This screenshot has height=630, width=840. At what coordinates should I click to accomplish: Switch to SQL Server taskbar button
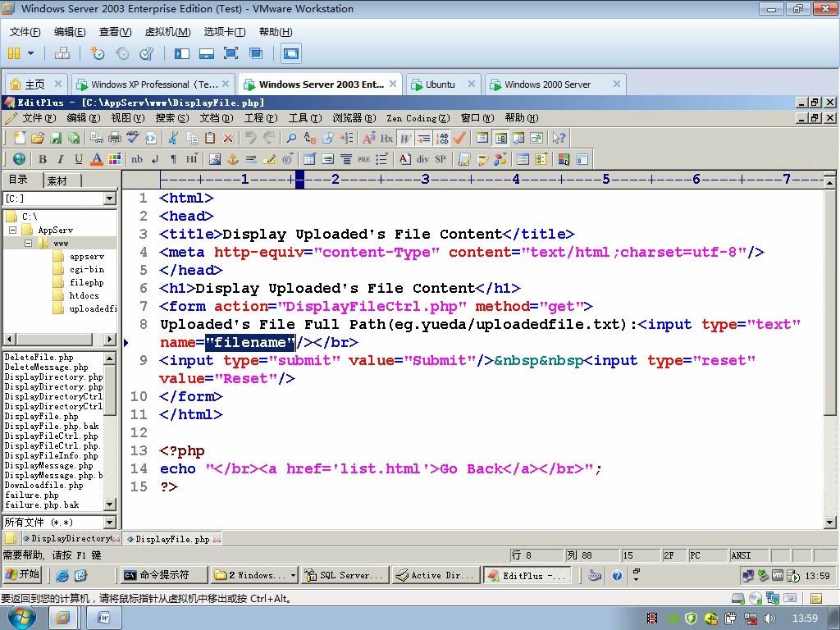tap(345, 575)
